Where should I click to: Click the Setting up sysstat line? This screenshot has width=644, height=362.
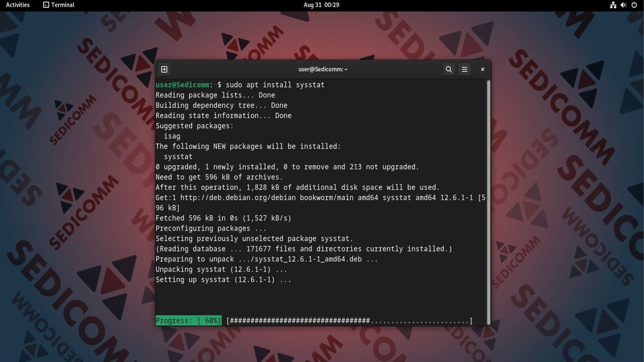(x=223, y=280)
